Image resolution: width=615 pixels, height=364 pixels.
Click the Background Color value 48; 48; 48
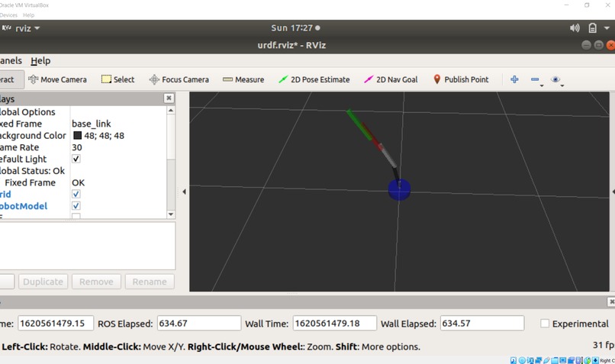(x=105, y=136)
